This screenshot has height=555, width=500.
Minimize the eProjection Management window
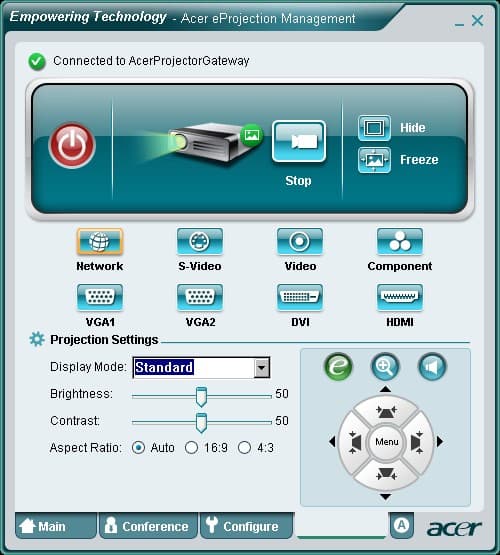pos(459,24)
